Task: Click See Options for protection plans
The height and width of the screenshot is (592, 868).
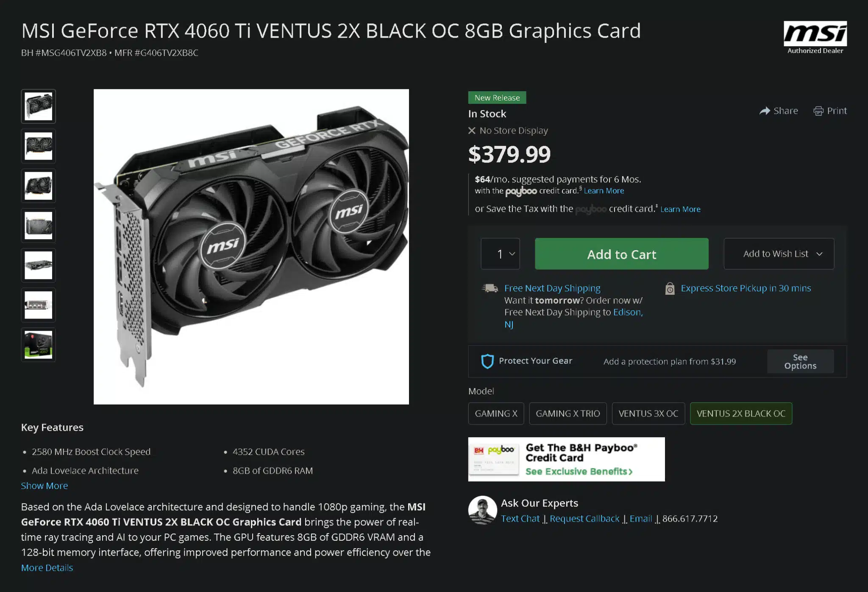Action: (800, 361)
